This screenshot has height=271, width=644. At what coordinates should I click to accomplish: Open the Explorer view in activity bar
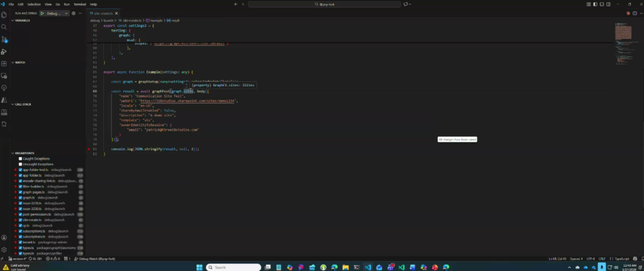point(4,16)
